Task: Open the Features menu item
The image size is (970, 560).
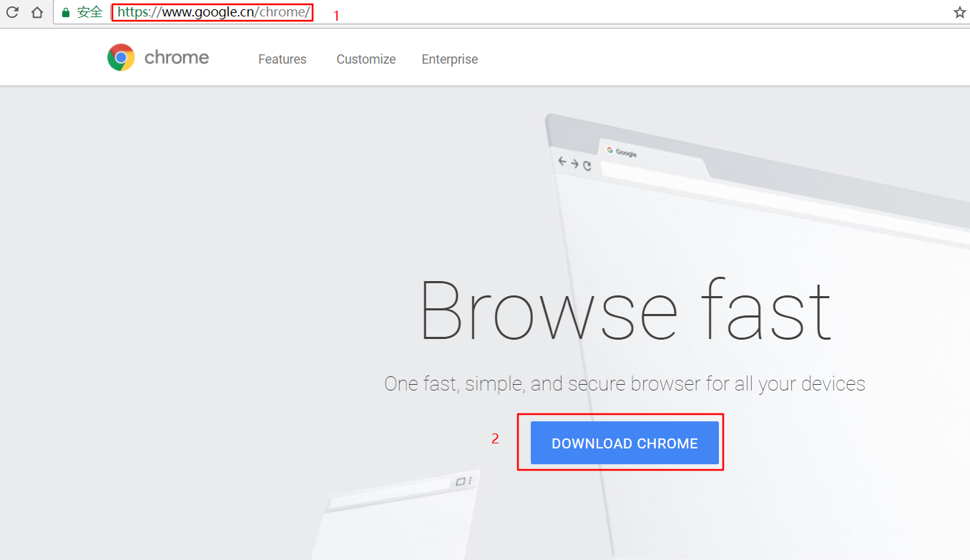Action: [283, 59]
